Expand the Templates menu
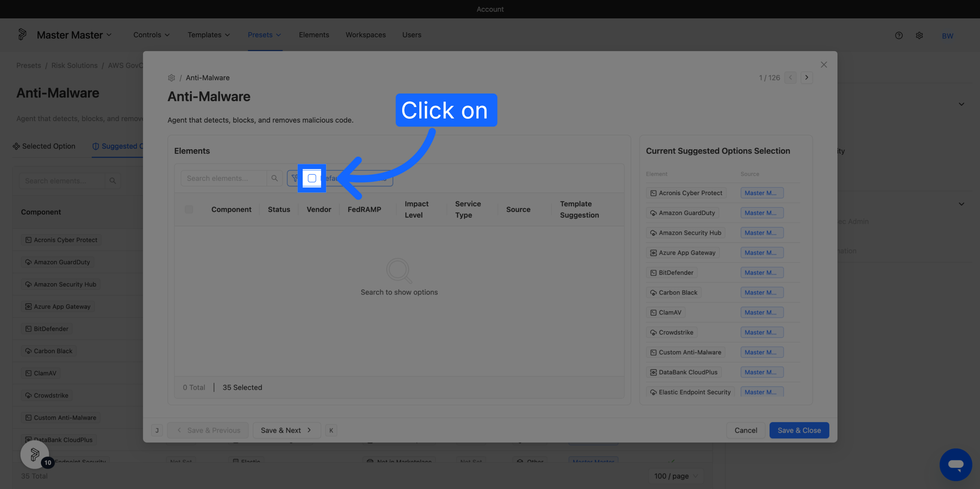 click(209, 35)
